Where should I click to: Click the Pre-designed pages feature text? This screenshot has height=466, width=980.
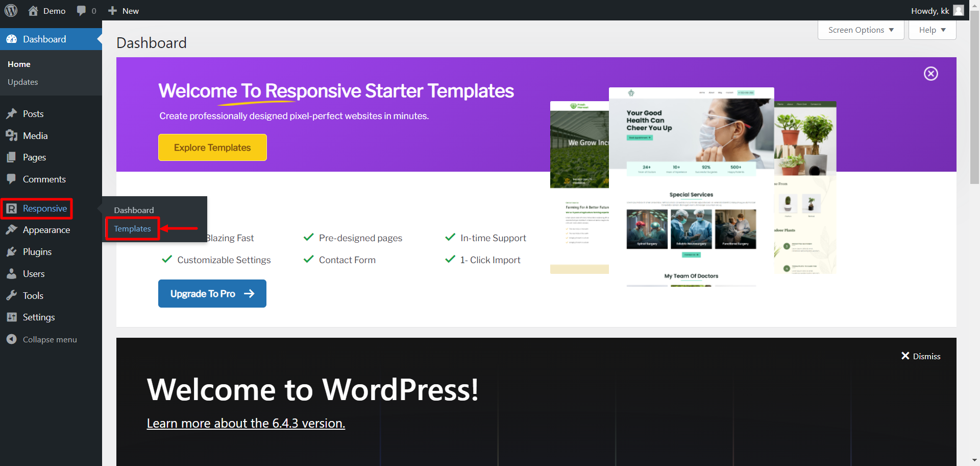pos(360,238)
